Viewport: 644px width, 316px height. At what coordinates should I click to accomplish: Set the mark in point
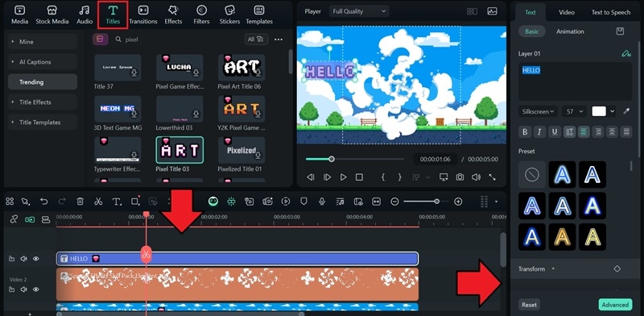[383, 177]
